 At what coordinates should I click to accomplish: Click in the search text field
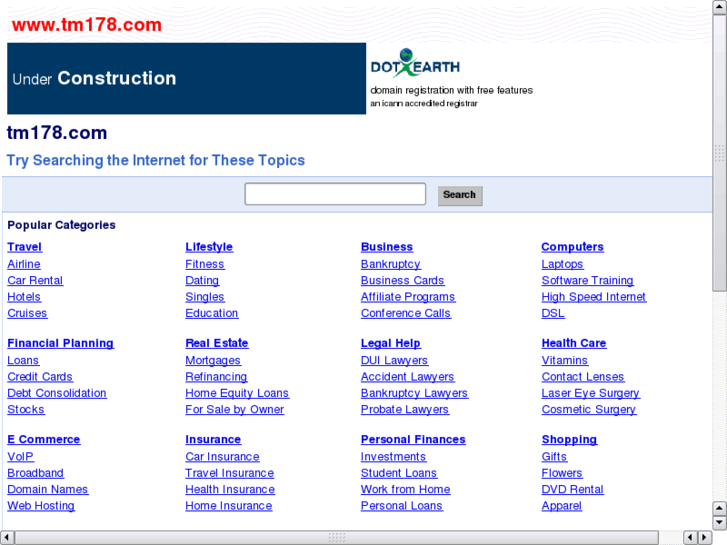click(x=335, y=194)
